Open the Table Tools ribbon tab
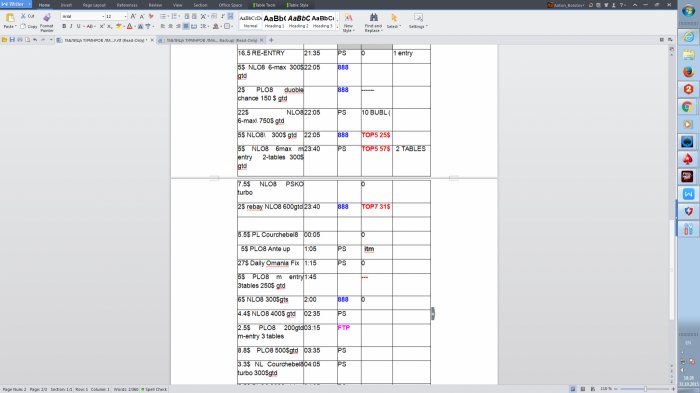 click(264, 5)
